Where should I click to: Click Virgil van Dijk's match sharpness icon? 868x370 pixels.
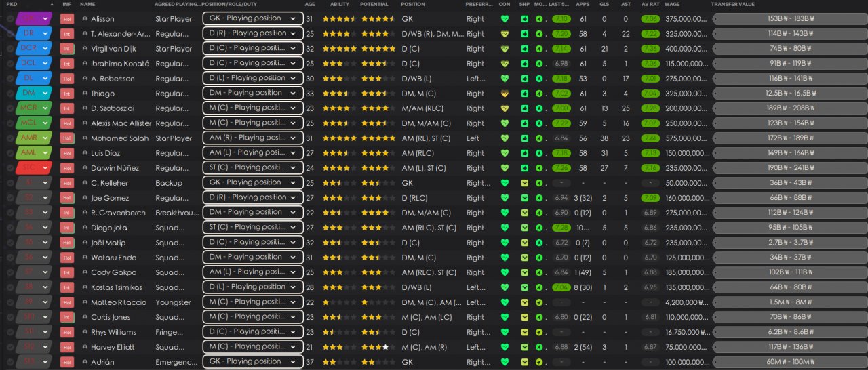(x=524, y=49)
